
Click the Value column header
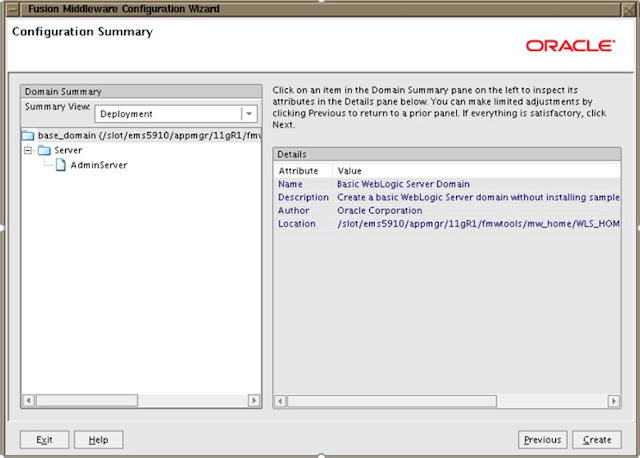(x=477, y=171)
